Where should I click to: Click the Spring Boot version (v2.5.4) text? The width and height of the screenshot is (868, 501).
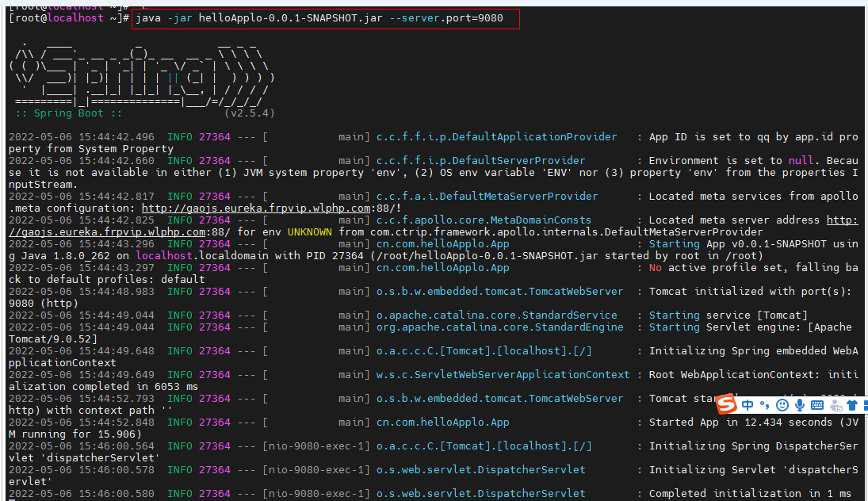250,113
